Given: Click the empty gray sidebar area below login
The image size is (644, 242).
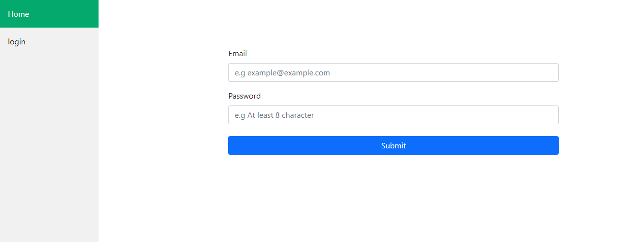Looking at the screenshot, I should (49, 148).
